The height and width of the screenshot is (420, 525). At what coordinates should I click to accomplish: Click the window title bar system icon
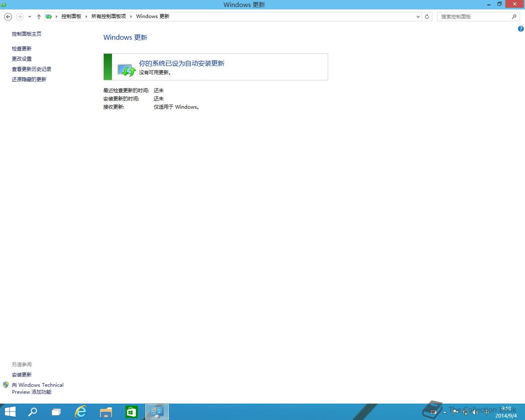[4, 5]
